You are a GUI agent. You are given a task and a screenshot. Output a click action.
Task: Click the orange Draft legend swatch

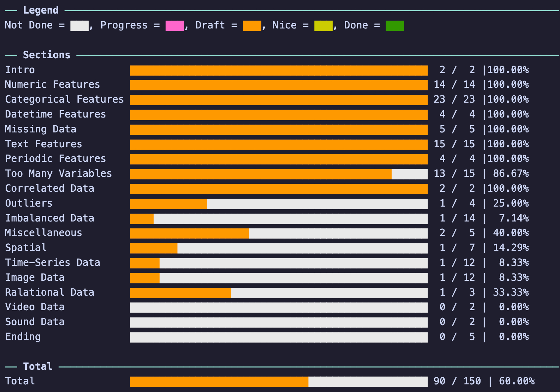tap(252, 26)
